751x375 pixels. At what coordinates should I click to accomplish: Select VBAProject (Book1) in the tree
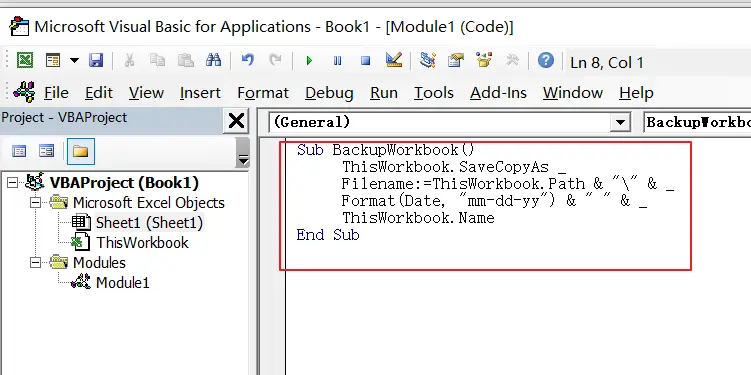pyautogui.click(x=124, y=182)
